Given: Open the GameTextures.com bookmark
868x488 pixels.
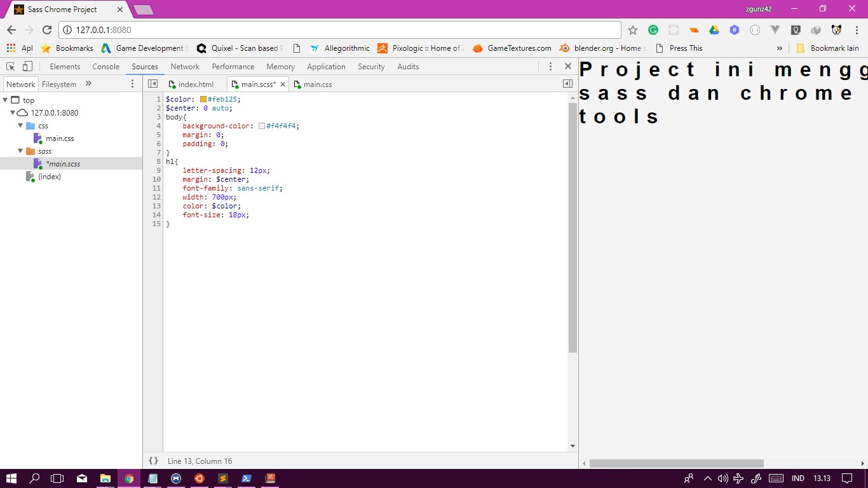Looking at the screenshot, I should [x=512, y=48].
